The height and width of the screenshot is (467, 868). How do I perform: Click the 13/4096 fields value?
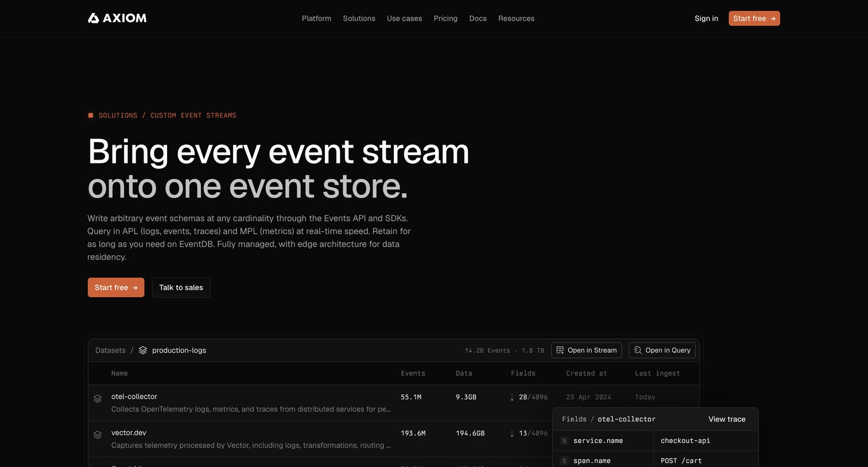pos(533,433)
